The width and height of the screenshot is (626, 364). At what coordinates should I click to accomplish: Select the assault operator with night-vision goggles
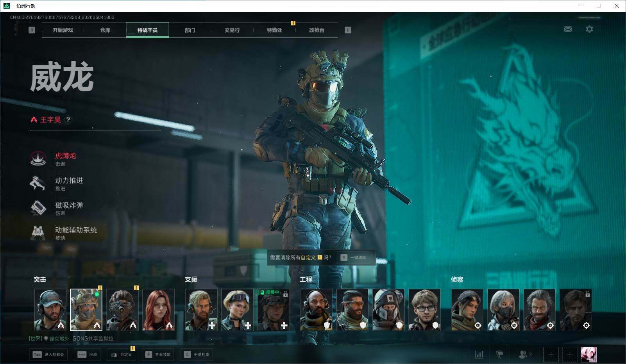coord(122,310)
